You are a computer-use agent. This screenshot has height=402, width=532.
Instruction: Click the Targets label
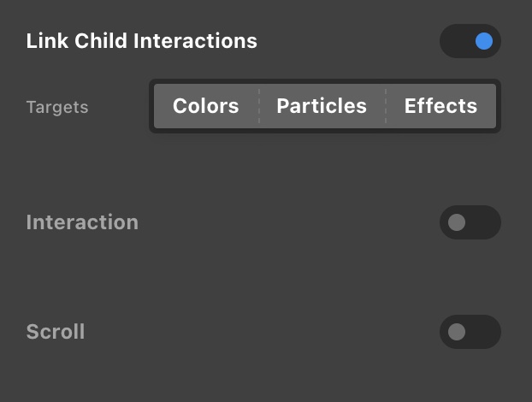57,108
